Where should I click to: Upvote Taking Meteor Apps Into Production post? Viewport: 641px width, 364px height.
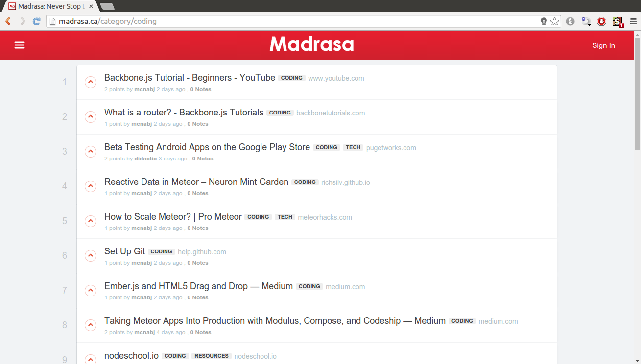click(91, 325)
